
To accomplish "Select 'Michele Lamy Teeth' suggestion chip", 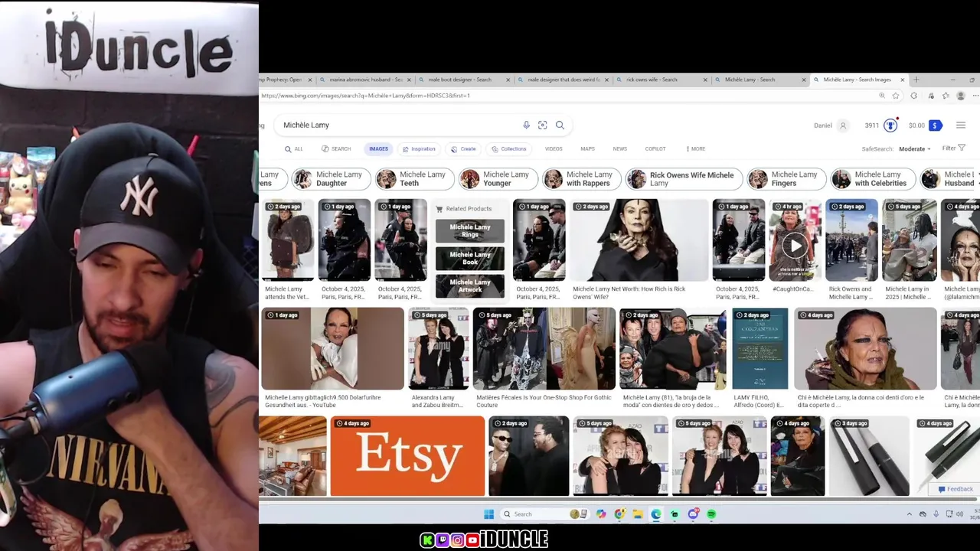I will [415, 179].
